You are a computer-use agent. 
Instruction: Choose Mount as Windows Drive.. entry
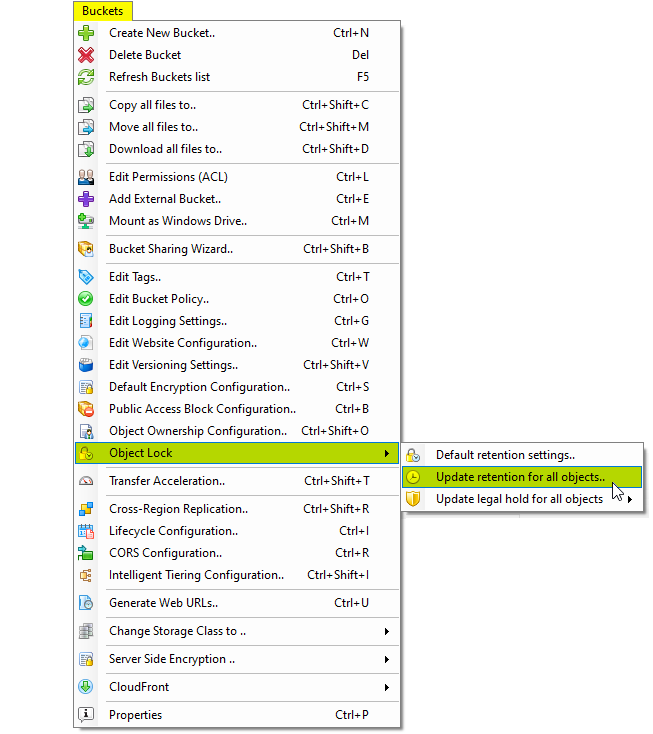coord(237,221)
